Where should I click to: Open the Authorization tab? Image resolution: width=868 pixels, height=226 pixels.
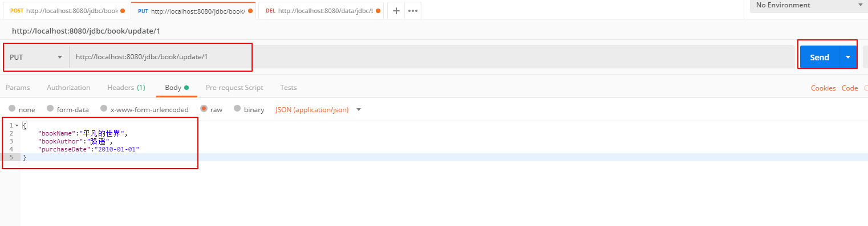click(68, 88)
